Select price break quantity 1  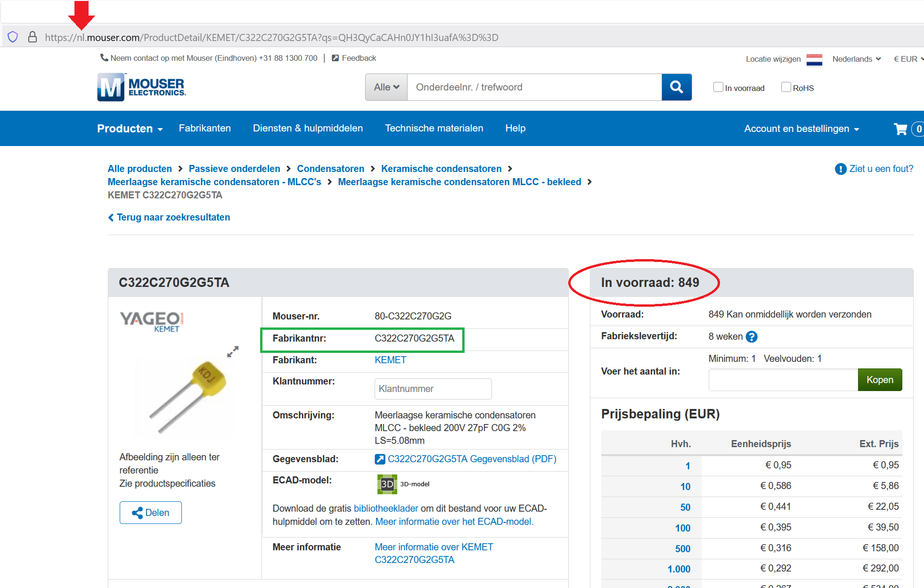688,465
